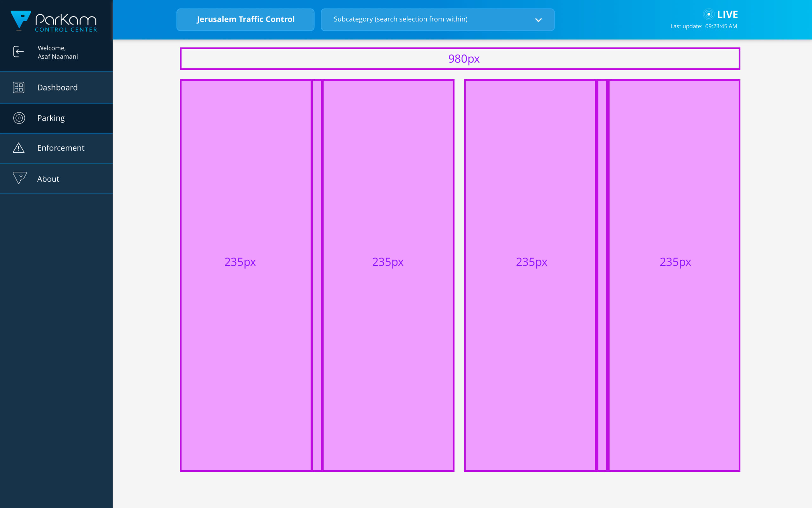This screenshot has width=812, height=508.
Task: Open the About page
Action: (x=56, y=178)
